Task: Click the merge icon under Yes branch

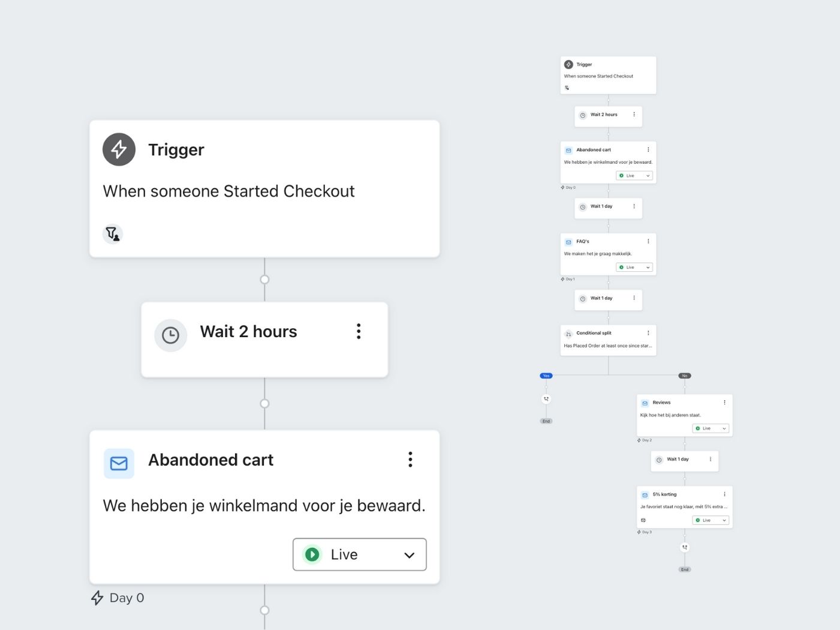Action: (x=546, y=399)
